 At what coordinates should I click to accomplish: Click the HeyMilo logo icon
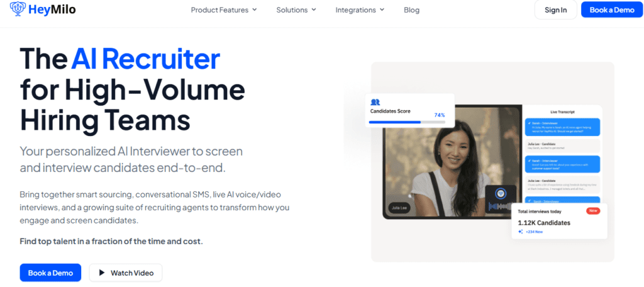[x=18, y=9]
